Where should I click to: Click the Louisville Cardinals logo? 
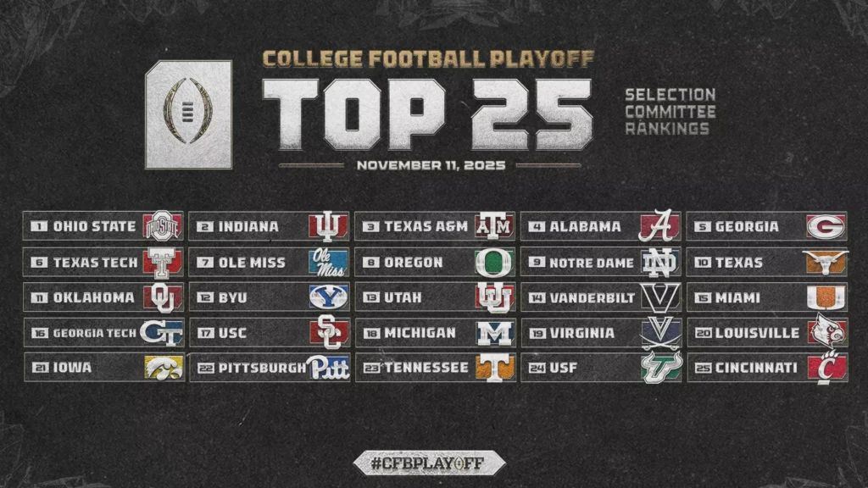[826, 331]
